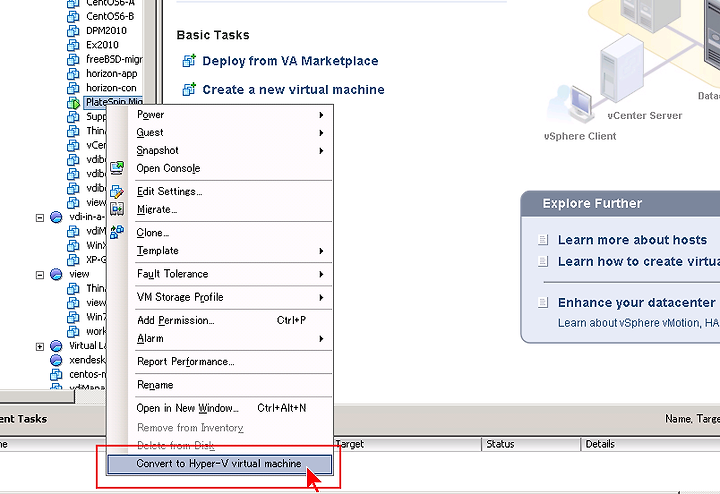
Task: Choose Rename from context menu
Action: 219,385
